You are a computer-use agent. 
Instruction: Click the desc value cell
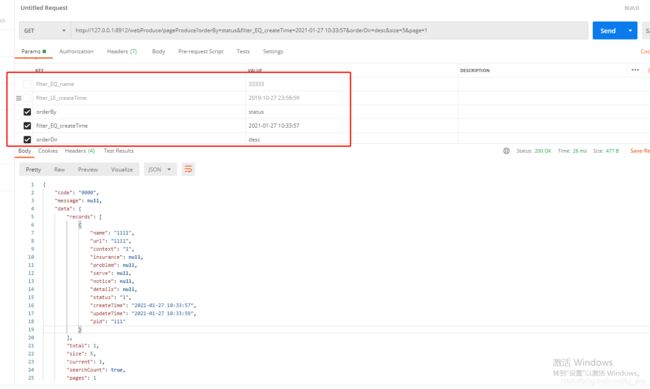(352, 139)
